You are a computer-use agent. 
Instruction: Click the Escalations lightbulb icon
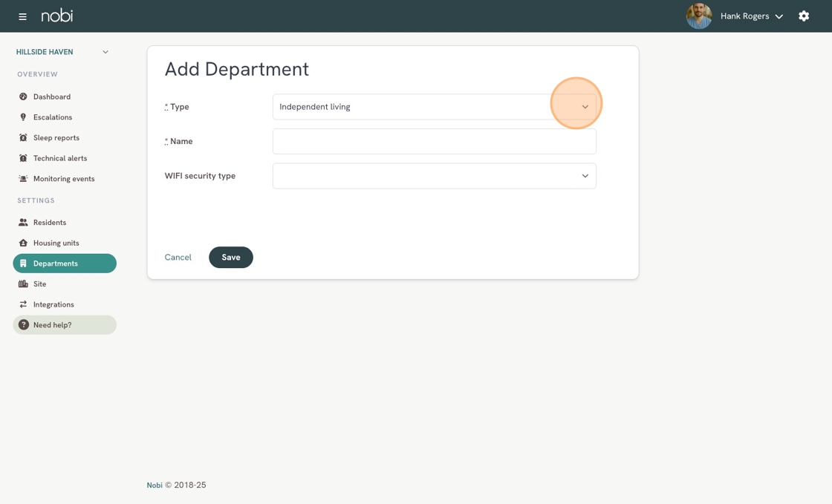(23, 117)
